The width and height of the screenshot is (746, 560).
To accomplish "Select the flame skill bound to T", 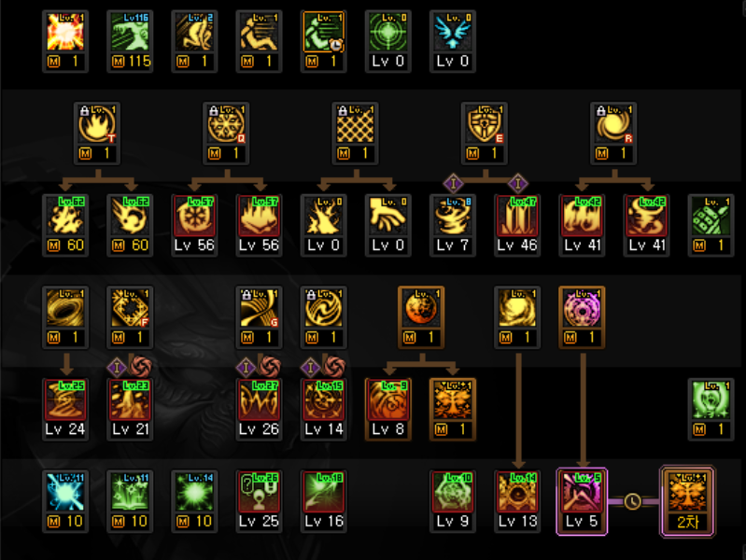I will pyautogui.click(x=97, y=133).
